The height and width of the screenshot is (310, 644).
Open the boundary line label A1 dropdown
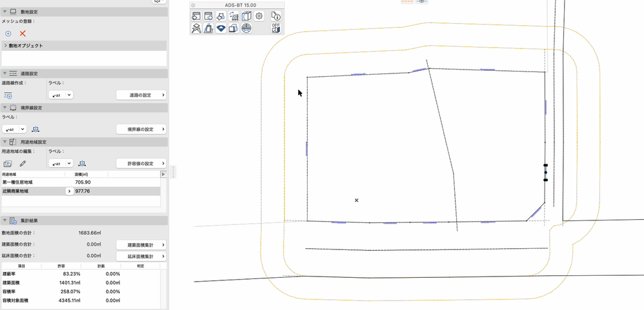tap(14, 129)
